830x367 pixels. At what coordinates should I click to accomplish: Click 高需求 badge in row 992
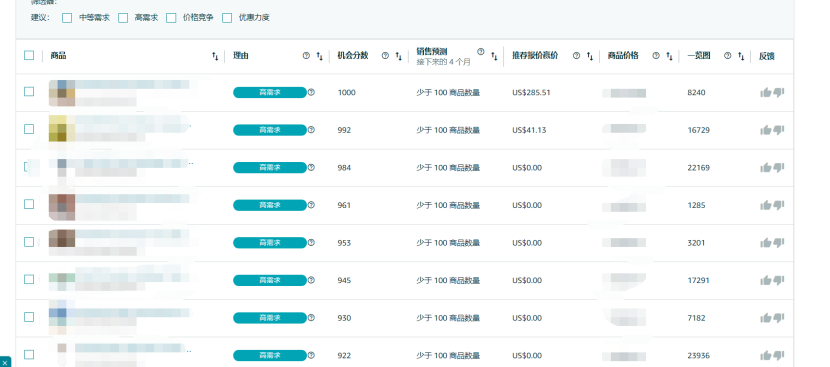pos(270,130)
